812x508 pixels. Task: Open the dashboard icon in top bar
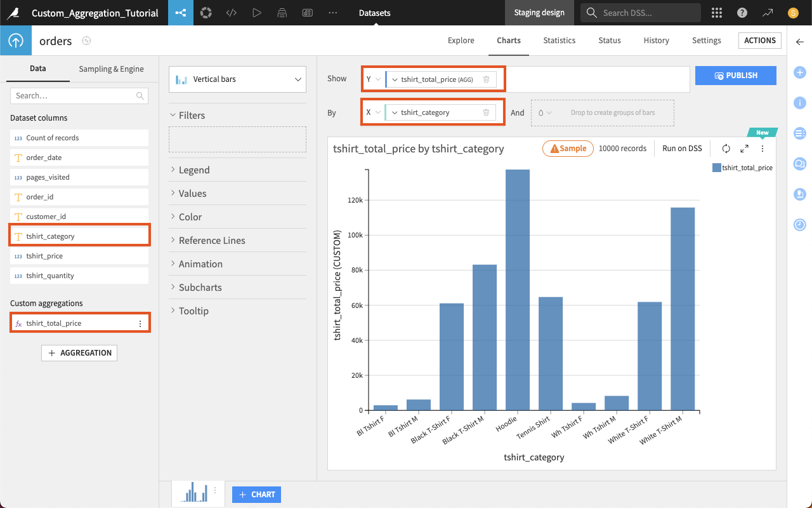(308, 13)
